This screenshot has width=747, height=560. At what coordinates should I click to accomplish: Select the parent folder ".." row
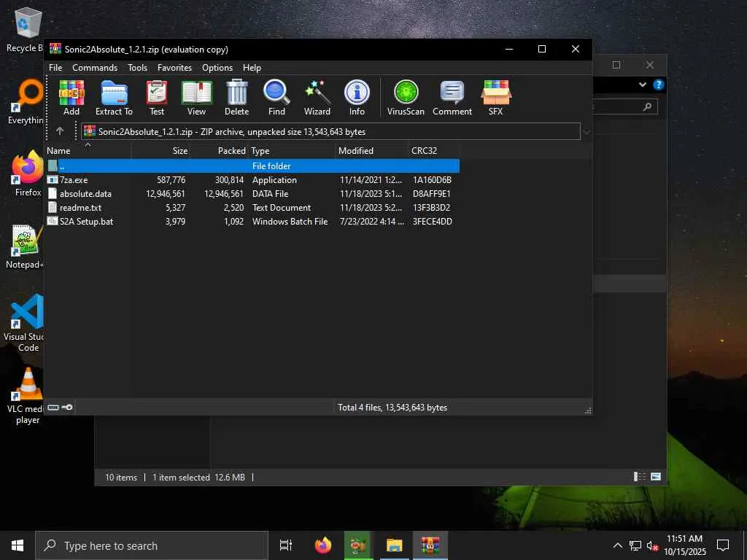tap(252, 166)
